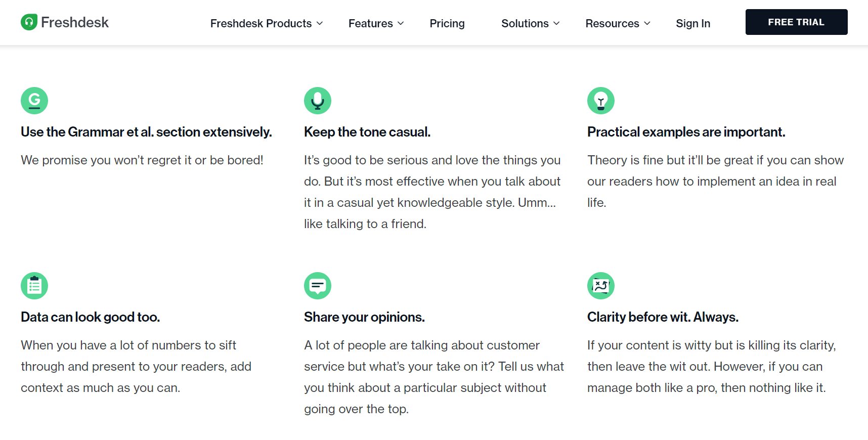This screenshot has width=868, height=440.
Task: Expand the Freshdesk Products dropdown
Action: pos(266,23)
